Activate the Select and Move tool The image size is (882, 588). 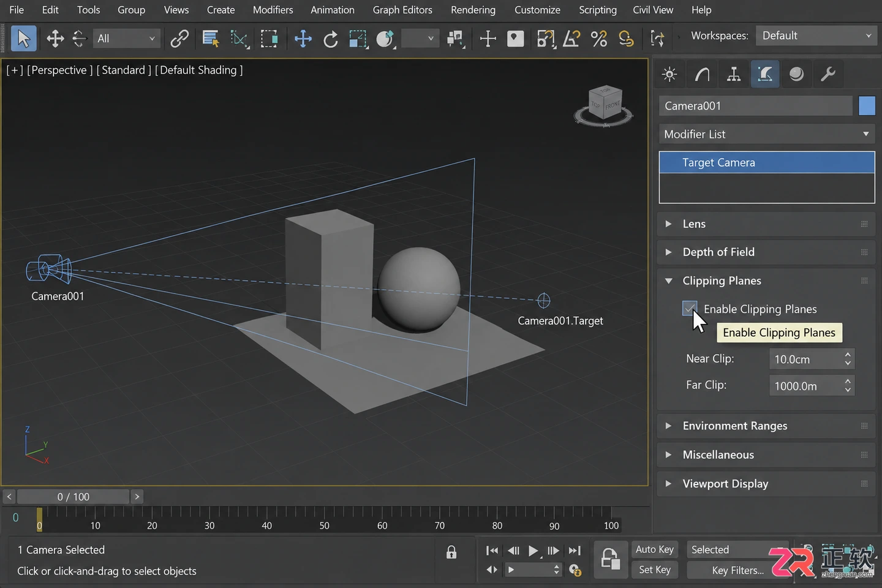coord(303,39)
